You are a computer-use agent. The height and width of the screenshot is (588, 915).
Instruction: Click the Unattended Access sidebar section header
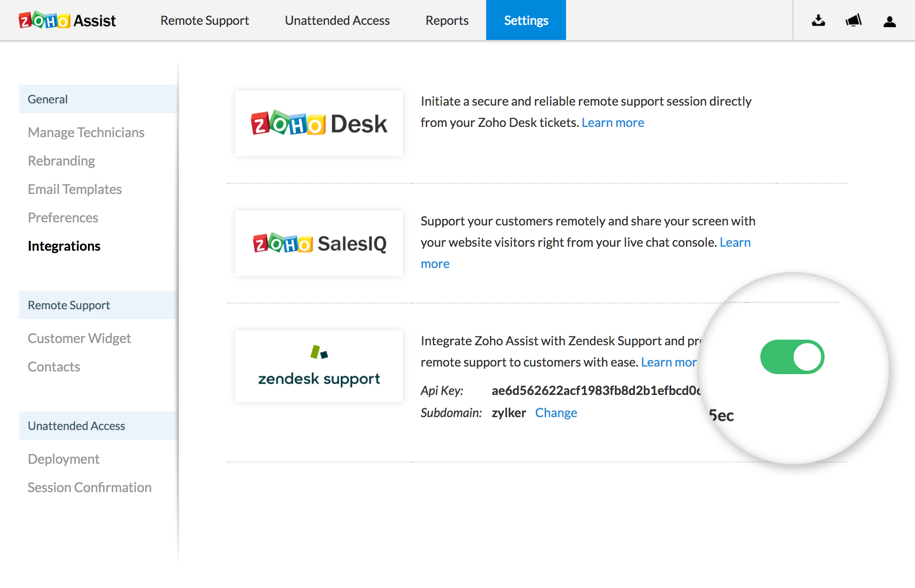click(99, 426)
